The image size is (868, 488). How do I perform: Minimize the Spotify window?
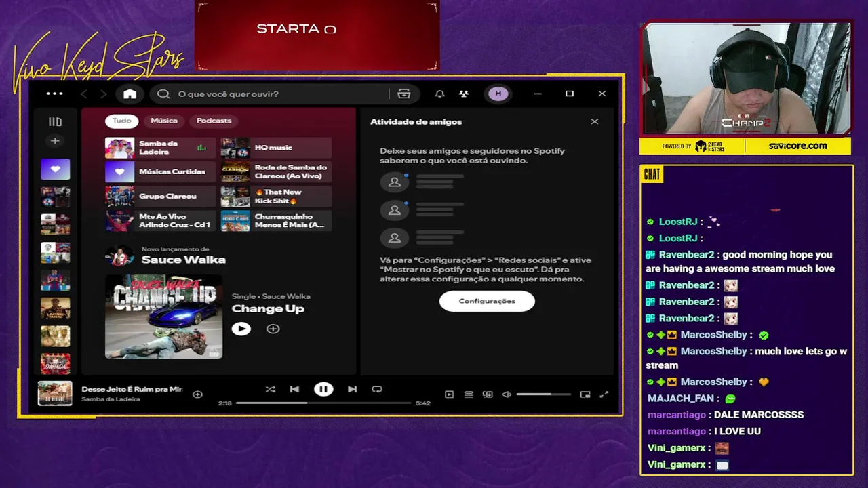(x=538, y=94)
